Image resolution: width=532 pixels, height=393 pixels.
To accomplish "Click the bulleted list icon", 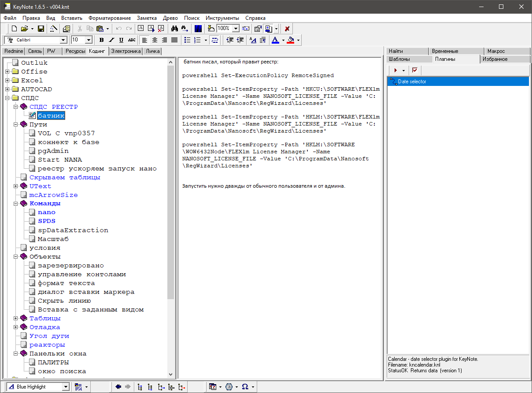I will point(187,40).
